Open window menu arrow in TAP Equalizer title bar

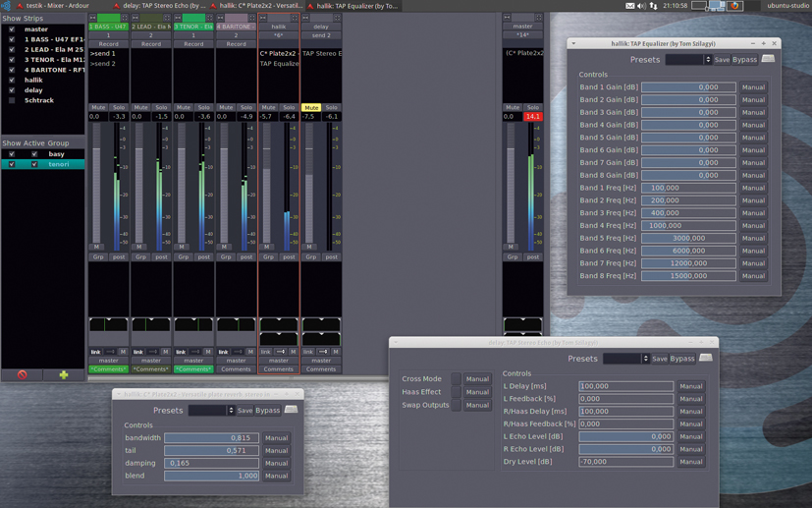click(573, 43)
